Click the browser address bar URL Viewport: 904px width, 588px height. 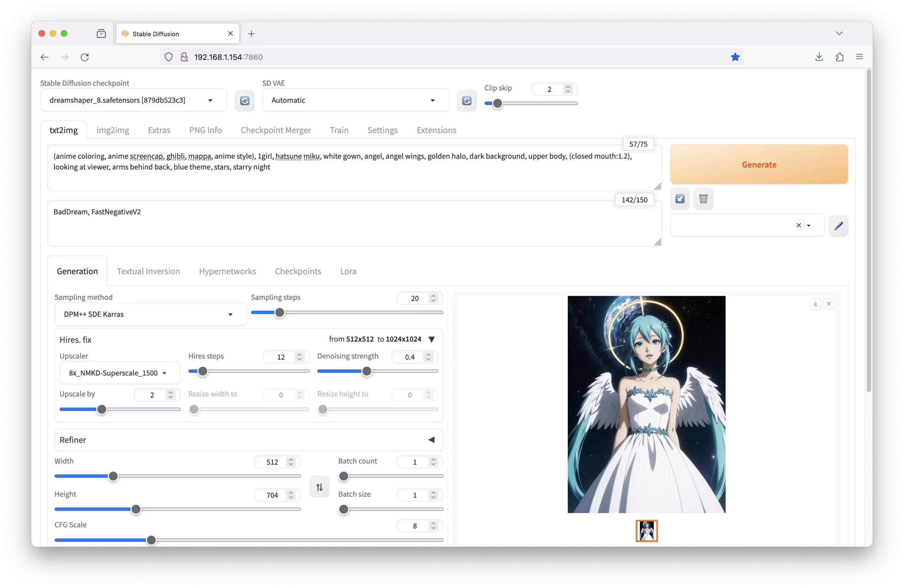coord(228,57)
